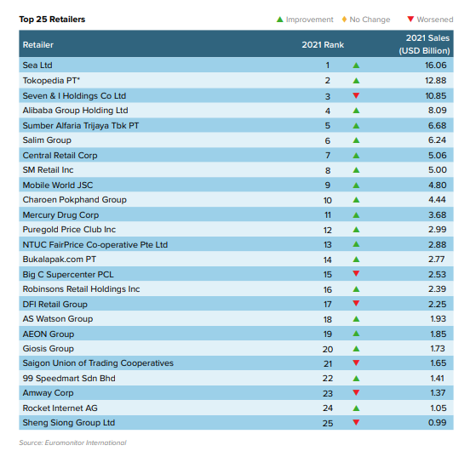Click the 12.88 sales value
Screen dimensions: 476x451
436,81
